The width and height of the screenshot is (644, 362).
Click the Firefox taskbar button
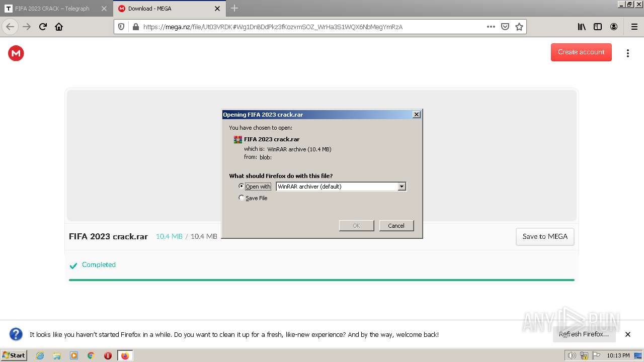click(x=125, y=355)
